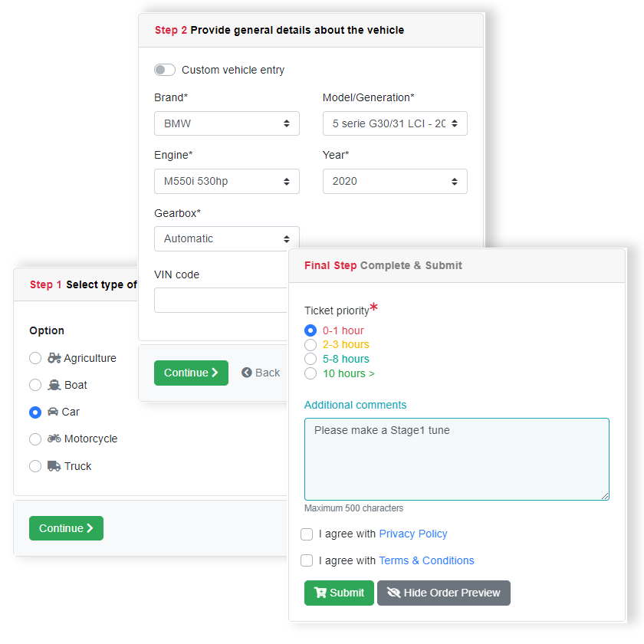The width and height of the screenshot is (644, 644).
Task: Toggle the Custom vehicle entry switch
Action: click(x=165, y=70)
